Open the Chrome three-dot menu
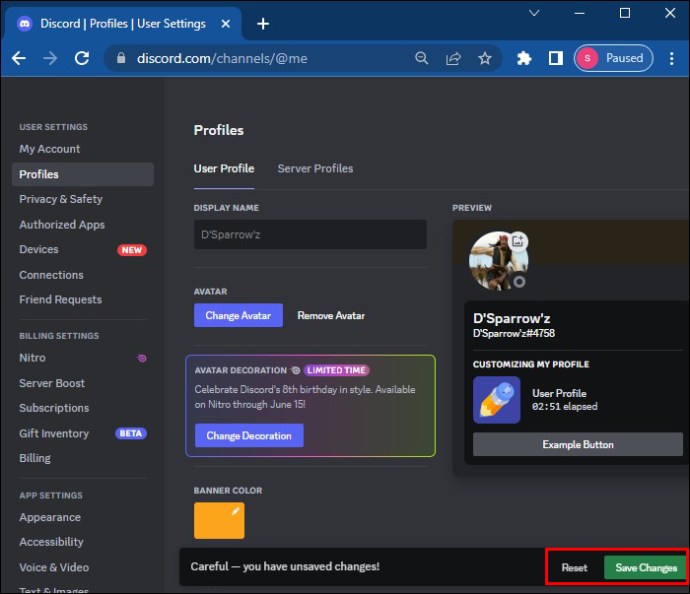690x594 pixels. (672, 58)
